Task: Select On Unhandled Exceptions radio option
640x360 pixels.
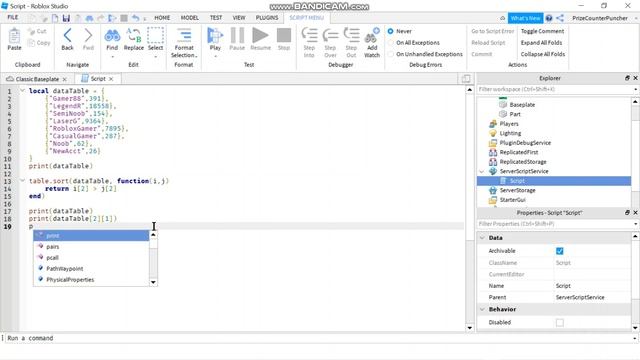Action: 391,54
